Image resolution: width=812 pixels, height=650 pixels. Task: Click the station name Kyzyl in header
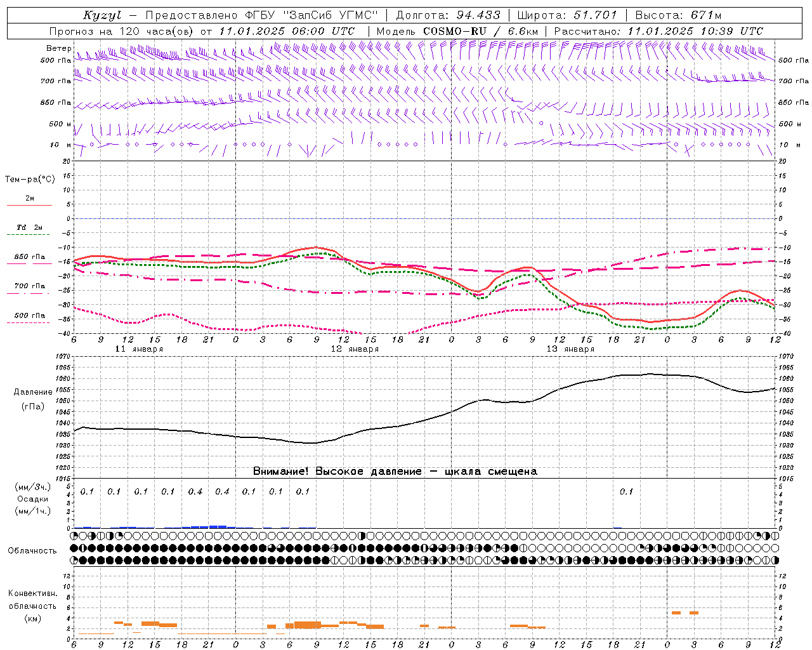click(x=101, y=15)
